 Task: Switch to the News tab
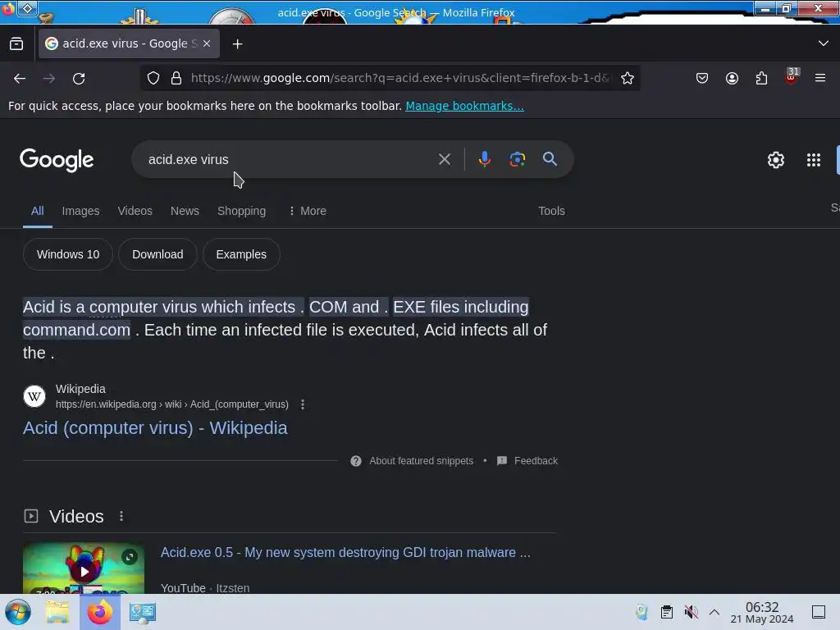[x=185, y=211]
